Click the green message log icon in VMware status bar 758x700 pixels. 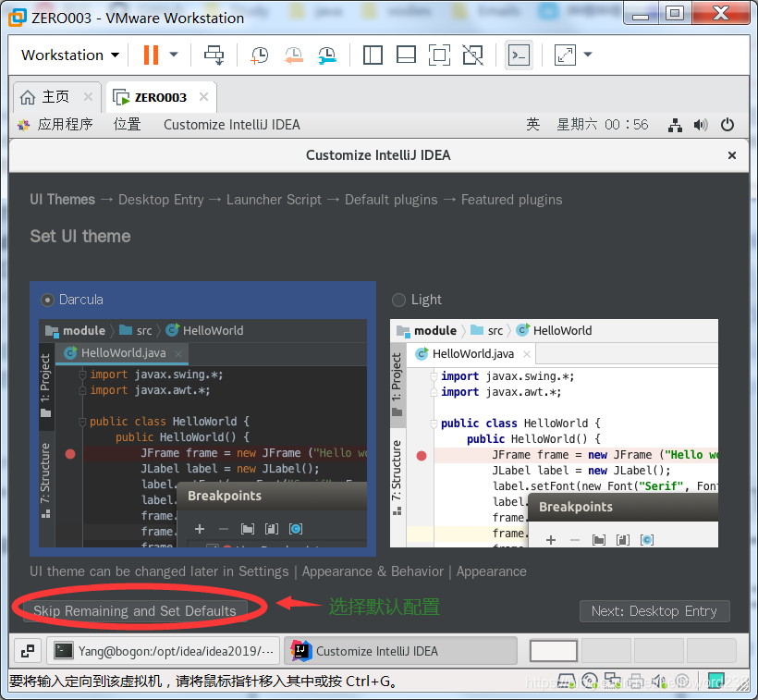point(716,682)
